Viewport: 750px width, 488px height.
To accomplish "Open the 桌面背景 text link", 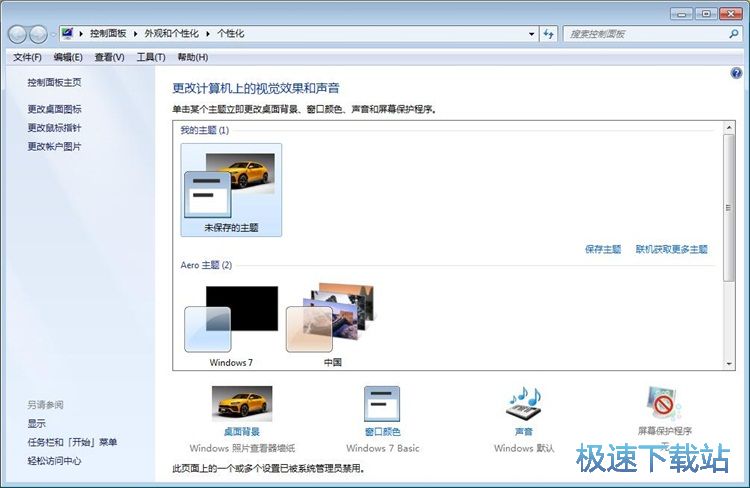I will (x=242, y=432).
